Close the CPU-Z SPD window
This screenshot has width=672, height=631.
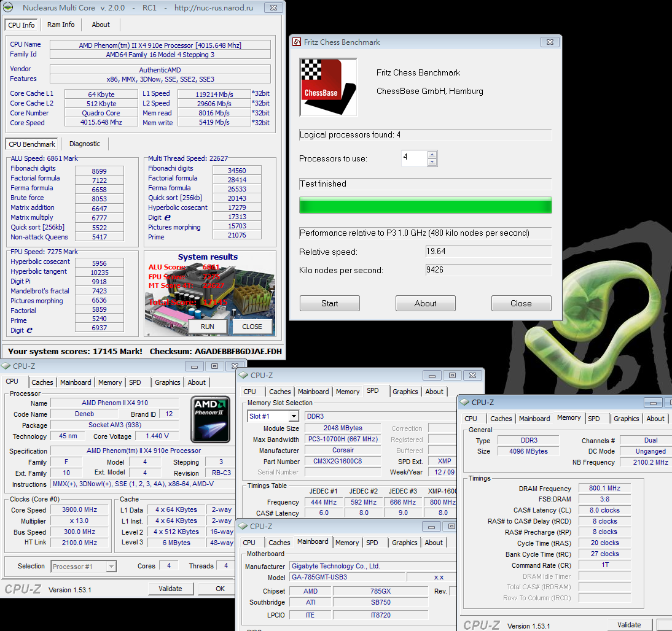click(x=472, y=376)
